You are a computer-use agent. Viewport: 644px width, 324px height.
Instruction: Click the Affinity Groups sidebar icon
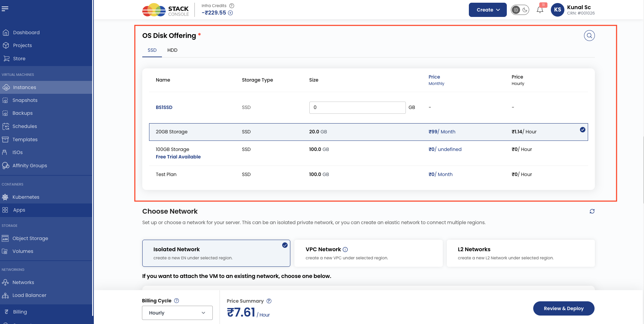[x=5, y=166]
